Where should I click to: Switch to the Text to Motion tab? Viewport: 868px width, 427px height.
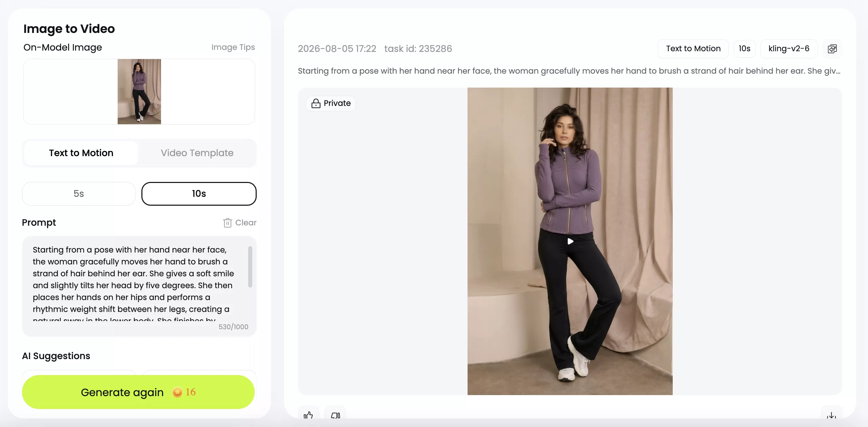tap(81, 153)
